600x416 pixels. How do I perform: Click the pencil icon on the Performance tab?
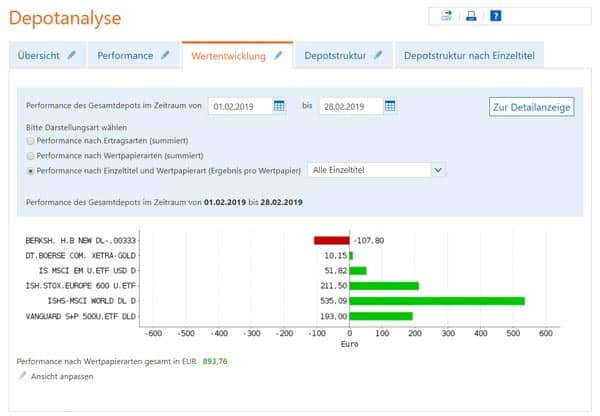point(165,55)
